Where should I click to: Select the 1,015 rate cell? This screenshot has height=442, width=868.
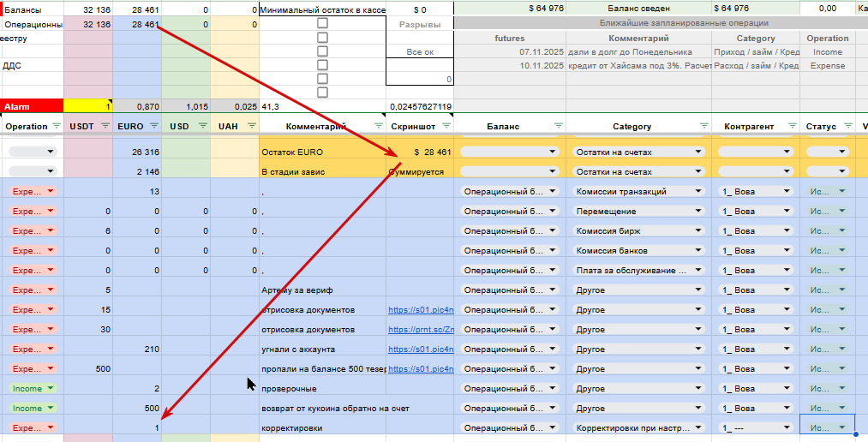pos(185,106)
